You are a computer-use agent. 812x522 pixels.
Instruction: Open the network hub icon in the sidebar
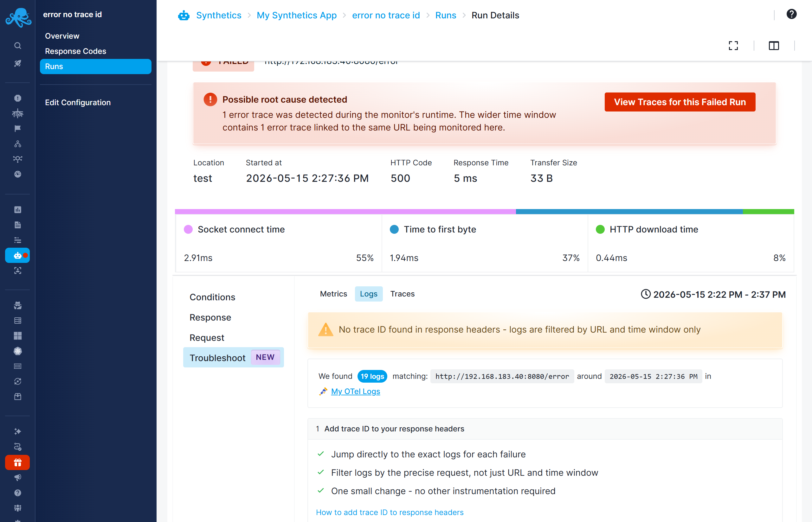[x=18, y=159]
